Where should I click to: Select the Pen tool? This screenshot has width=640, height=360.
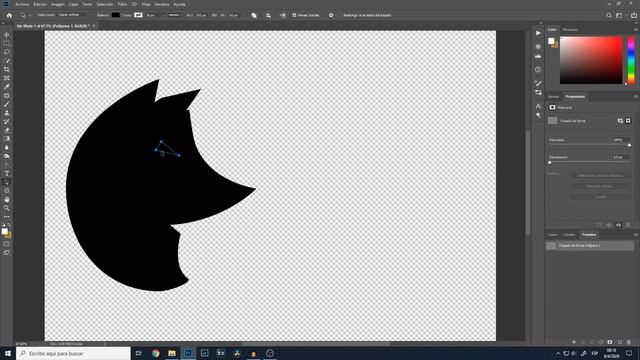pyautogui.click(x=7, y=165)
